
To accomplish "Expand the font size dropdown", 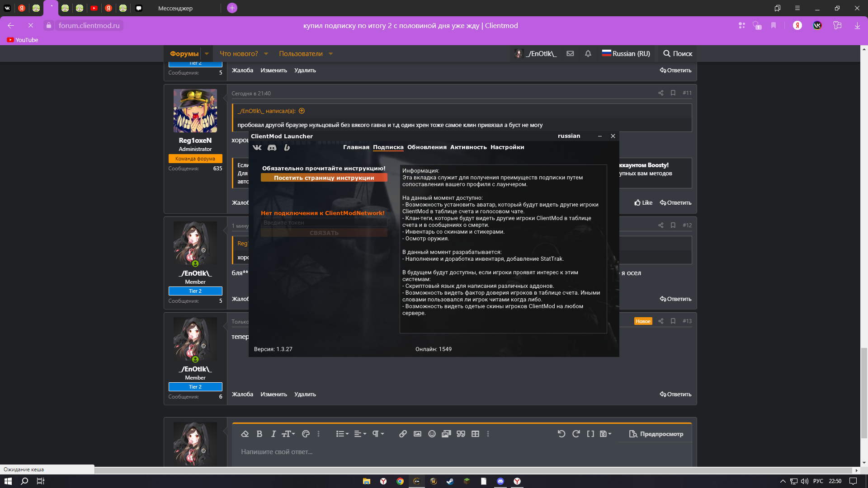I will pyautogui.click(x=288, y=434).
